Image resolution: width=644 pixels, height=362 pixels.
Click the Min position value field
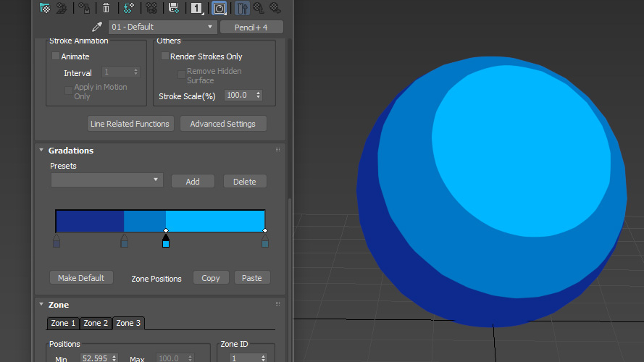pos(96,358)
